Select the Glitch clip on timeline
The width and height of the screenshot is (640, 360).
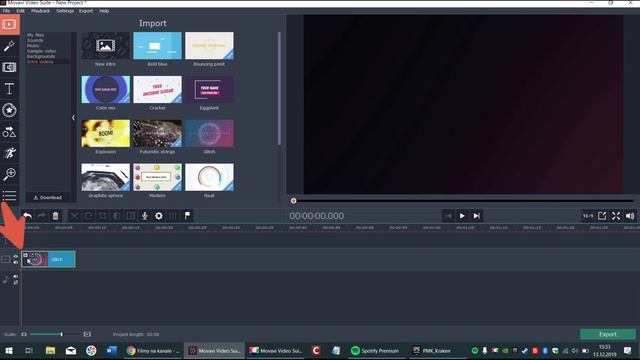[49, 260]
